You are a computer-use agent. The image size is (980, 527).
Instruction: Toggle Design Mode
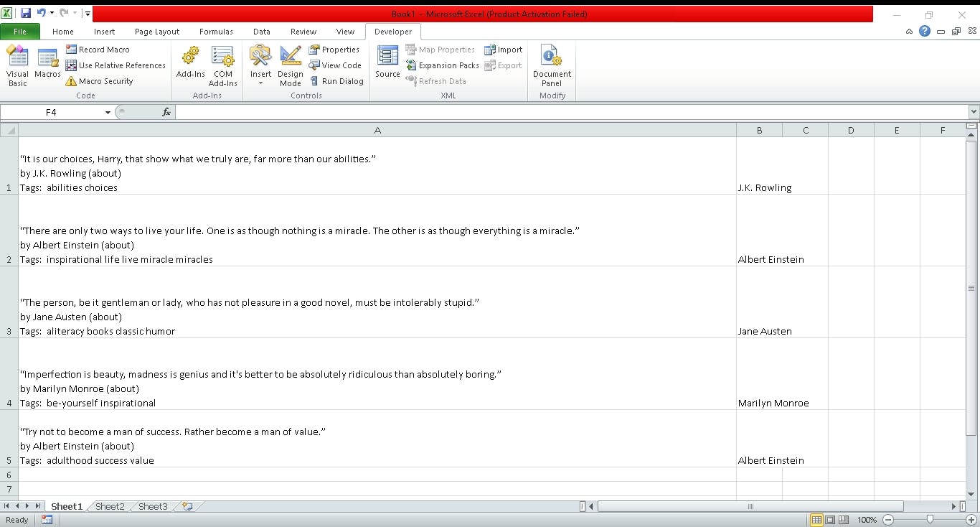pos(291,66)
